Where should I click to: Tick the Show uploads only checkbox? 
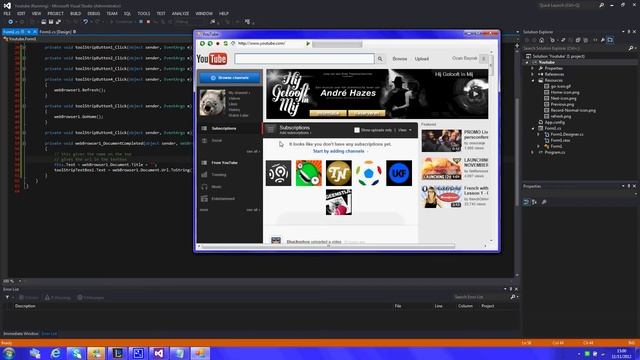point(357,130)
